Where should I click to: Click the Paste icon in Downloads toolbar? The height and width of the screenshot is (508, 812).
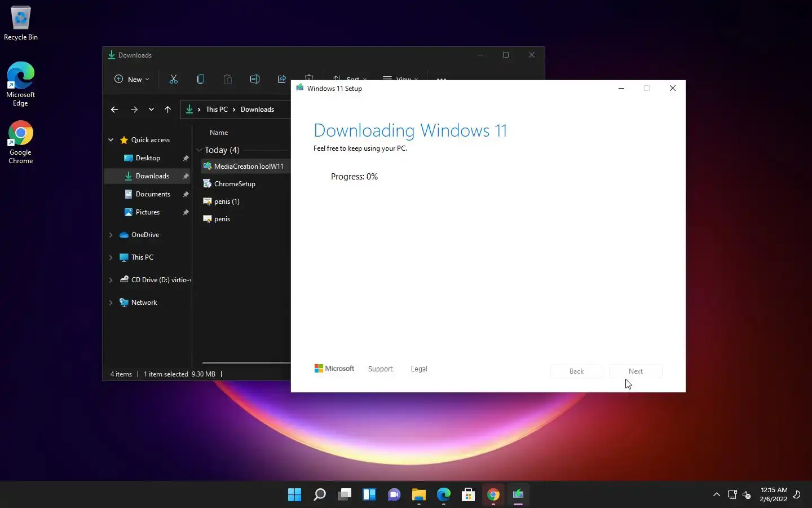(227, 79)
